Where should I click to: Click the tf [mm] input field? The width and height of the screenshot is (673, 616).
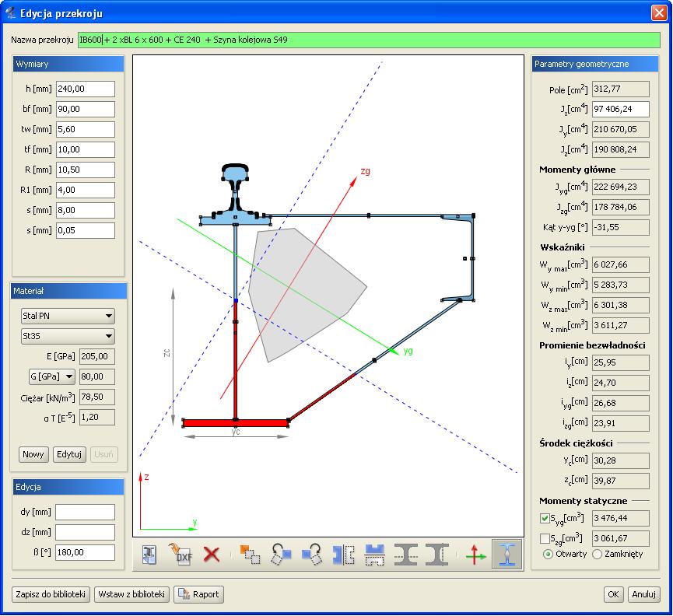click(86, 149)
